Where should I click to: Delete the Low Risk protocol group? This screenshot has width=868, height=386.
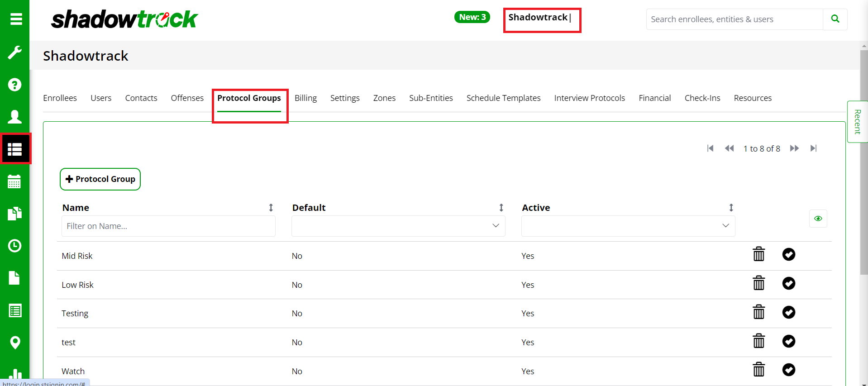click(x=758, y=283)
